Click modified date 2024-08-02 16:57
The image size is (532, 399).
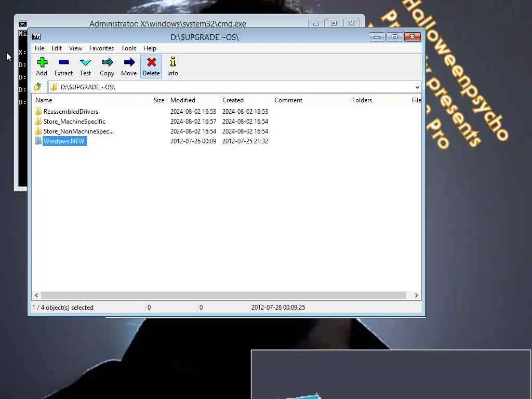193,122
